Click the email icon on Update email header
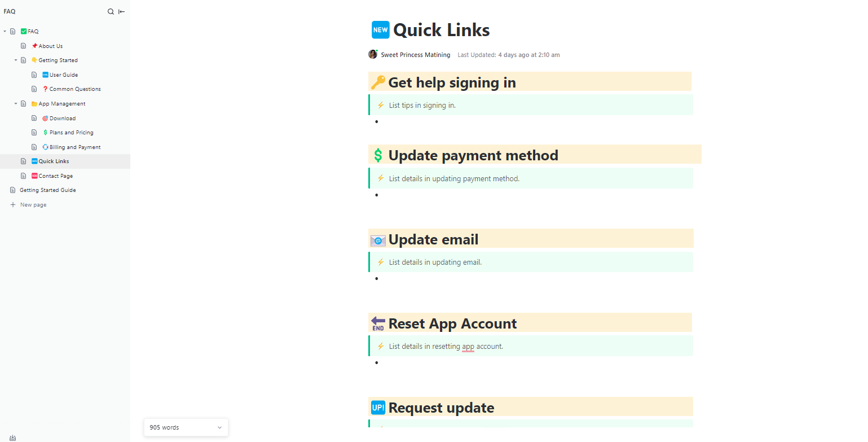Screen dimensions: 868x442 [x=378, y=239]
